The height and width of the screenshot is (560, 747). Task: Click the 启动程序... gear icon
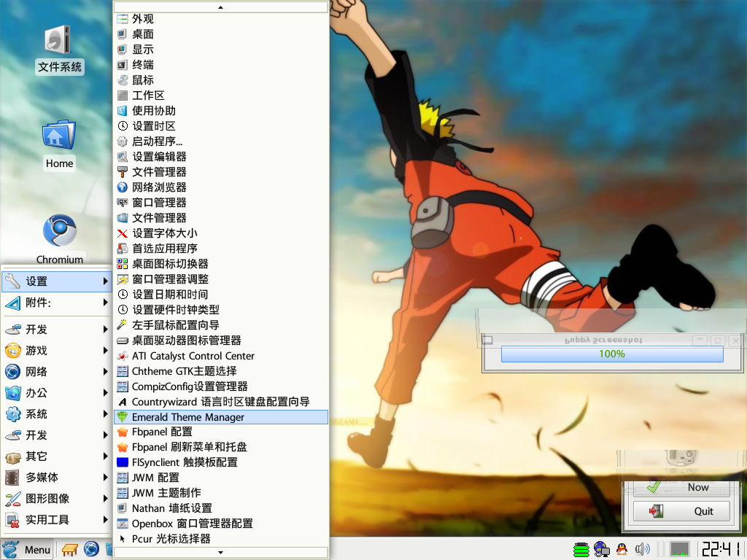coord(123,141)
